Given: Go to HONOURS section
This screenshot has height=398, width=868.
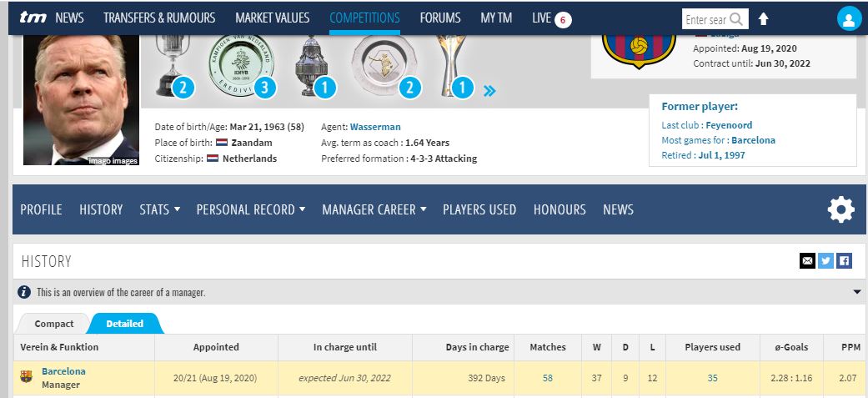Looking at the screenshot, I should pyautogui.click(x=559, y=209).
